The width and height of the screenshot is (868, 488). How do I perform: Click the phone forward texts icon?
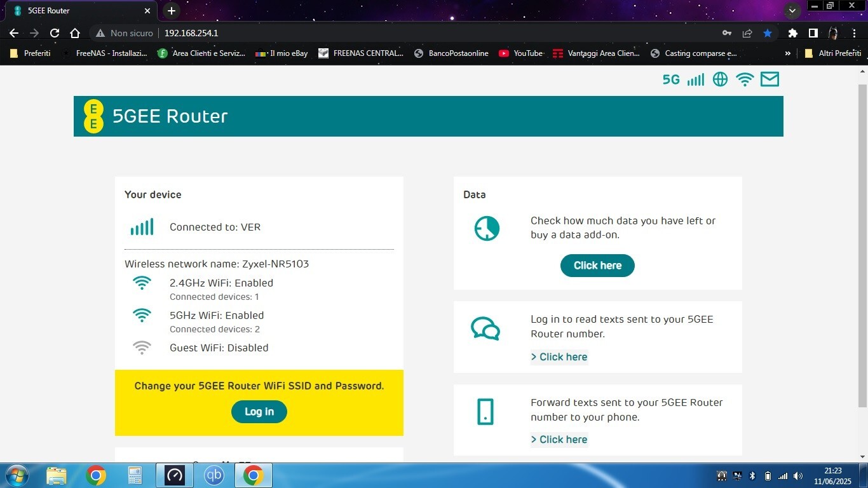(485, 412)
